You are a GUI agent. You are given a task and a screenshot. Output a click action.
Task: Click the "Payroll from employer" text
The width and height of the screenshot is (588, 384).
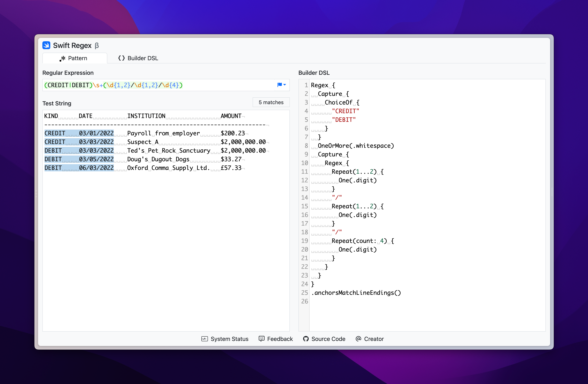pos(163,133)
